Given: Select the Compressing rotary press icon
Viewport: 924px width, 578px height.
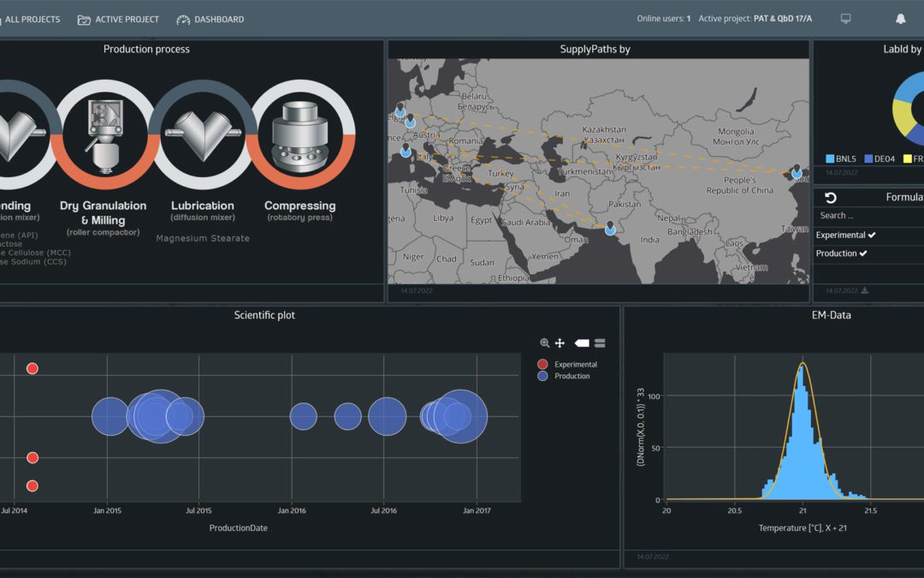Looking at the screenshot, I should (x=300, y=135).
